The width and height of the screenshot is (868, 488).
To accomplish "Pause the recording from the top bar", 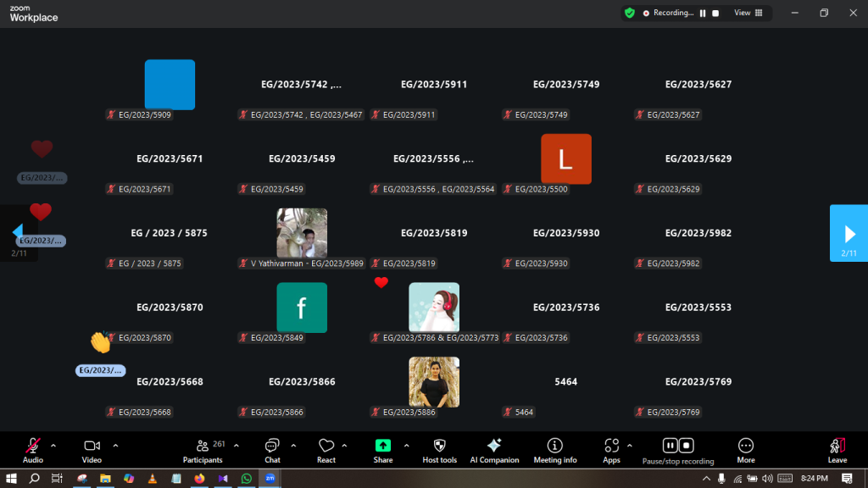I will coord(703,13).
